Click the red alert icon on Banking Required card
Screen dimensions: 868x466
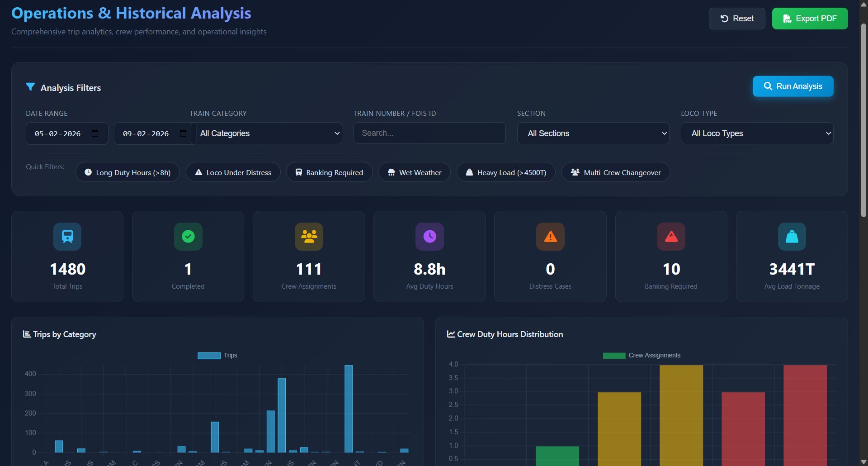tap(671, 236)
